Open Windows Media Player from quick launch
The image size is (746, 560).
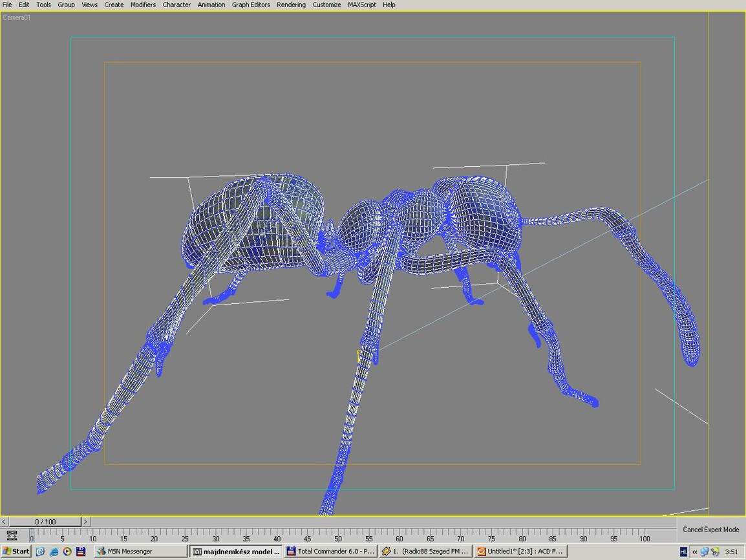coord(67,552)
